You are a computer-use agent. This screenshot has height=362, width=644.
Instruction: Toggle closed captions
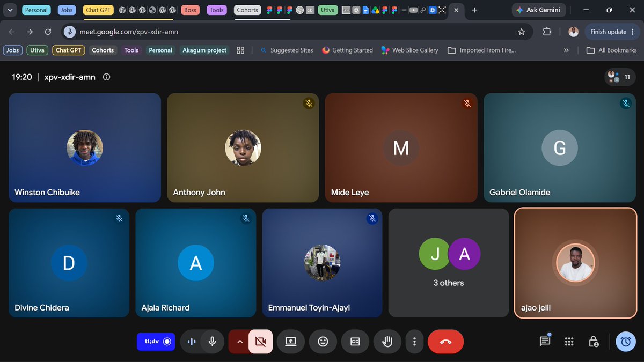pyautogui.click(x=355, y=341)
